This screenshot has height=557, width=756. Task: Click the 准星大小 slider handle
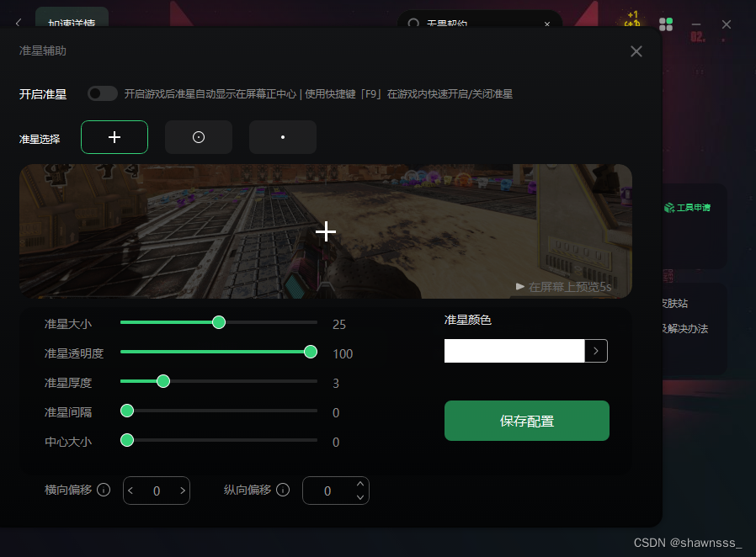pyautogui.click(x=219, y=322)
